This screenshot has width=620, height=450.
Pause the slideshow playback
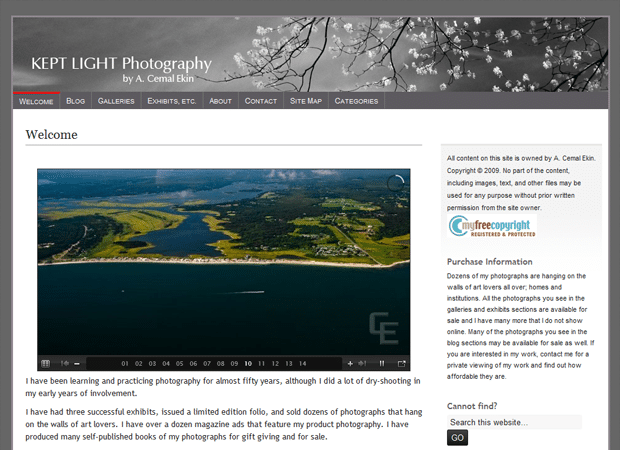point(382,363)
